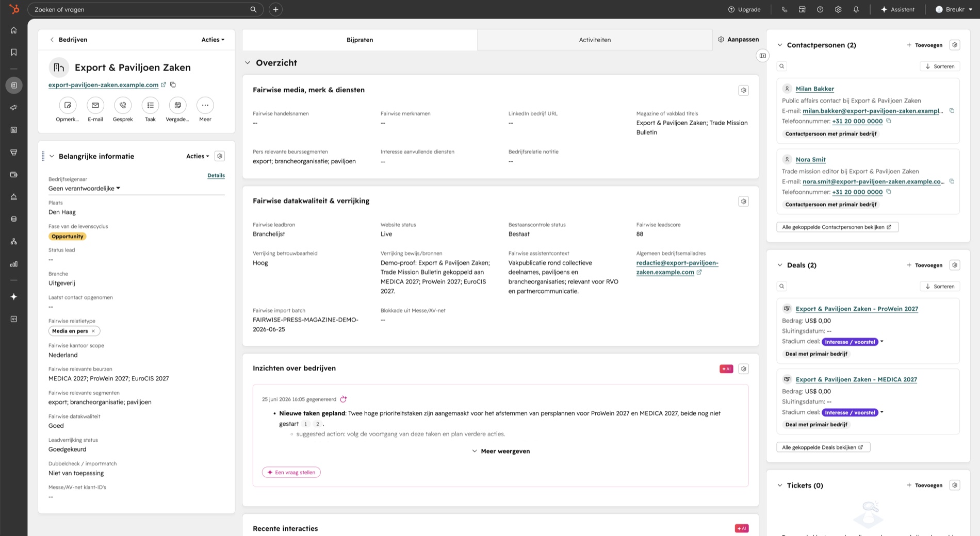This screenshot has height=536, width=980.
Task: Open the ProWein 2027 deal stage dropdown
Action: 853,342
